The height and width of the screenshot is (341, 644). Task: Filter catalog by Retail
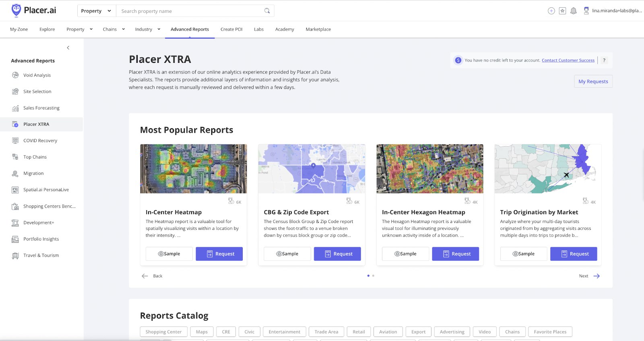click(359, 332)
